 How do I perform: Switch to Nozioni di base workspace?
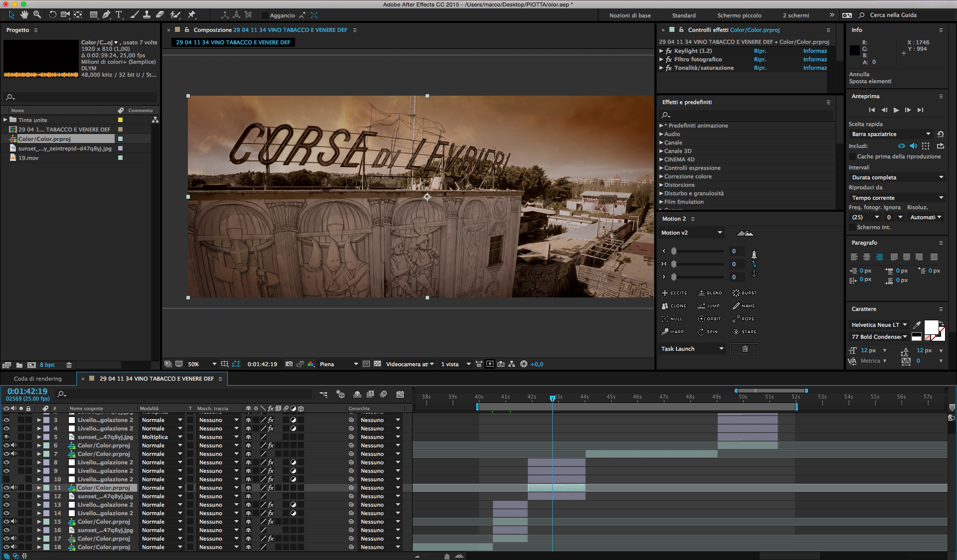click(x=630, y=15)
